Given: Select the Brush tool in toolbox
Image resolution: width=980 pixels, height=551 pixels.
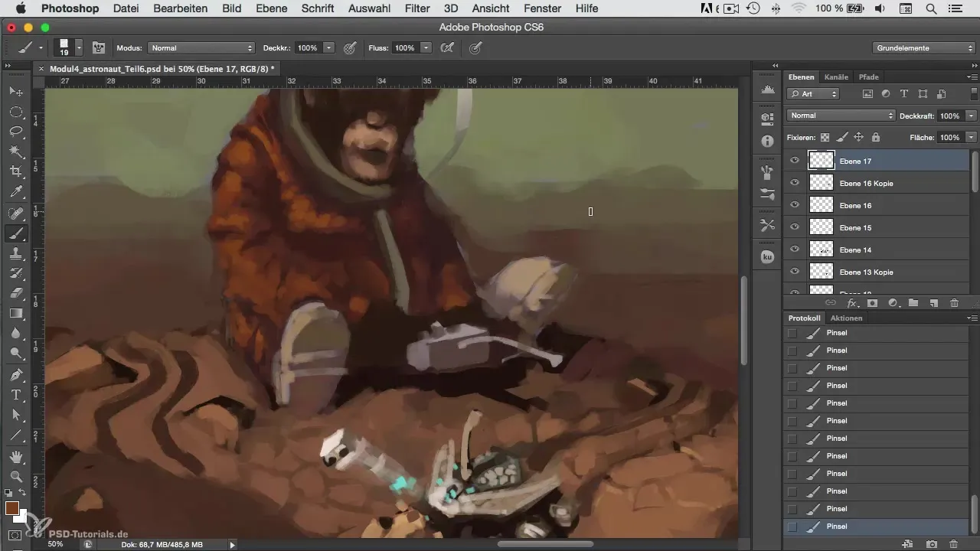Looking at the screenshot, I should pos(16,233).
